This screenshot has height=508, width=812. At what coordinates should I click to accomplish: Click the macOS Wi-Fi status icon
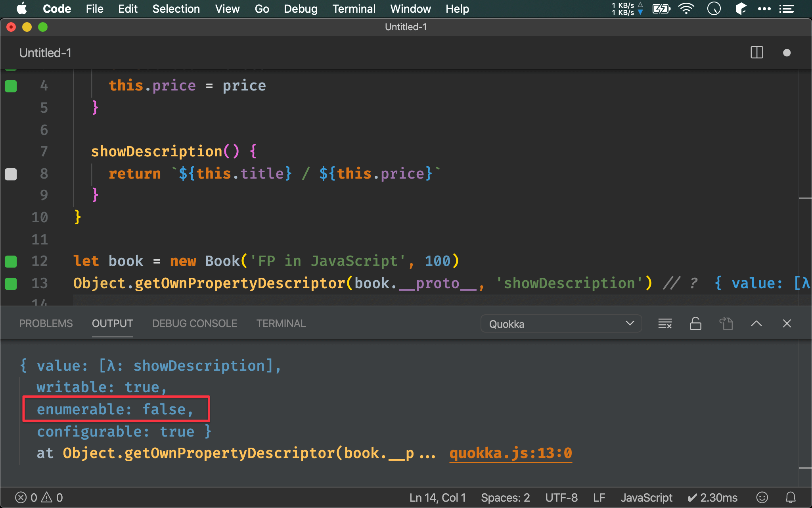[686, 9]
